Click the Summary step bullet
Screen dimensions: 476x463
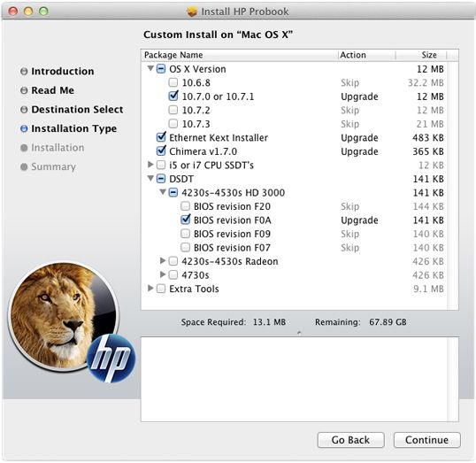coord(24,166)
